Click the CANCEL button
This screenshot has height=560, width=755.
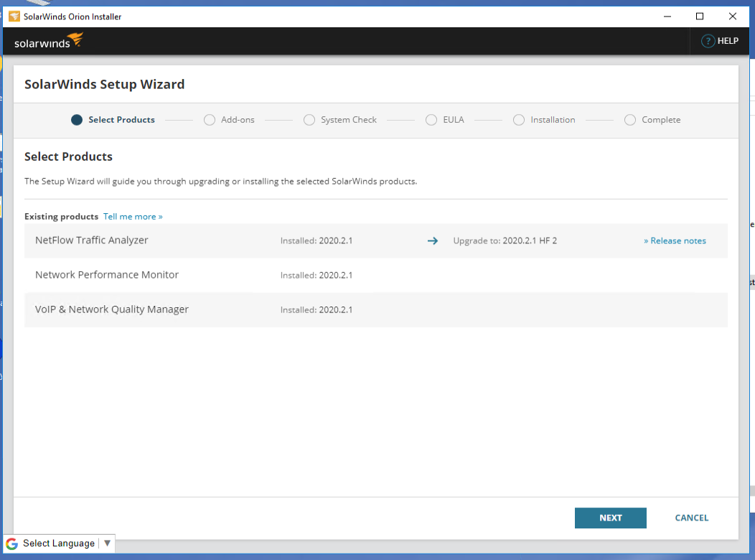(691, 518)
